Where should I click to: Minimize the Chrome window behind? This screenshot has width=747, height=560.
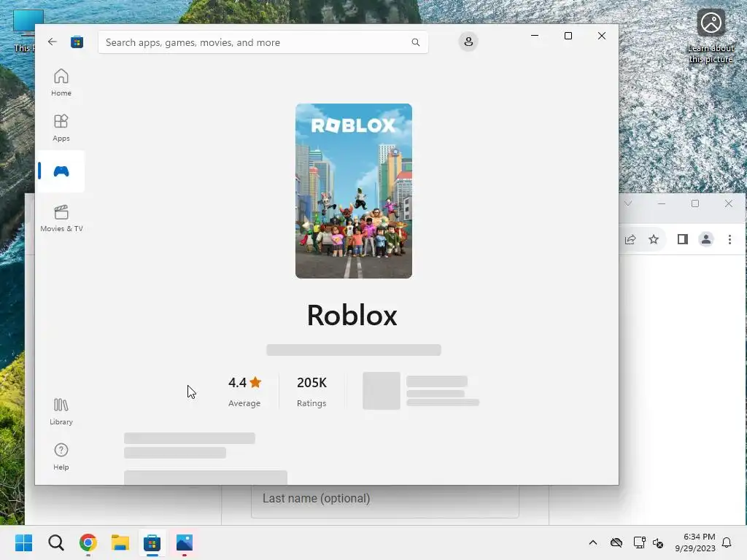coord(661,203)
